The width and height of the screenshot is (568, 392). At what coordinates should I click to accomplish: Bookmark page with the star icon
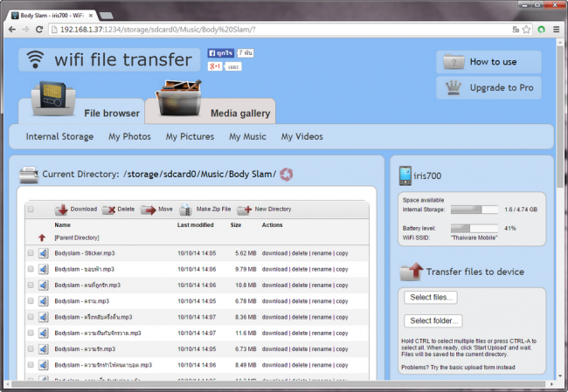point(526,30)
